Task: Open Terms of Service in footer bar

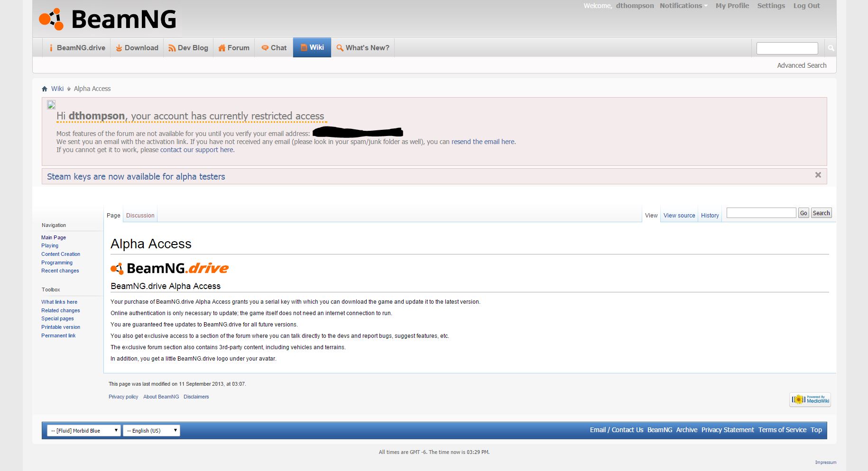Action: (782, 430)
